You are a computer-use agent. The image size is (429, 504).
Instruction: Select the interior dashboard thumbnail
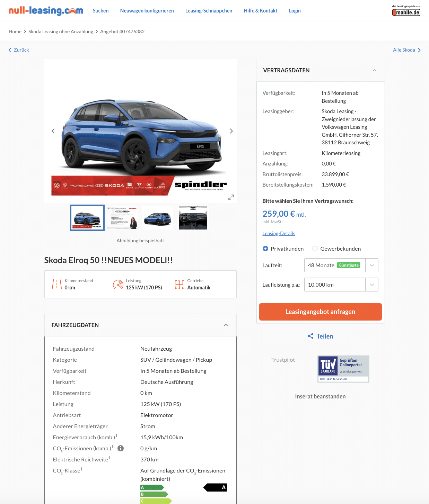193,218
